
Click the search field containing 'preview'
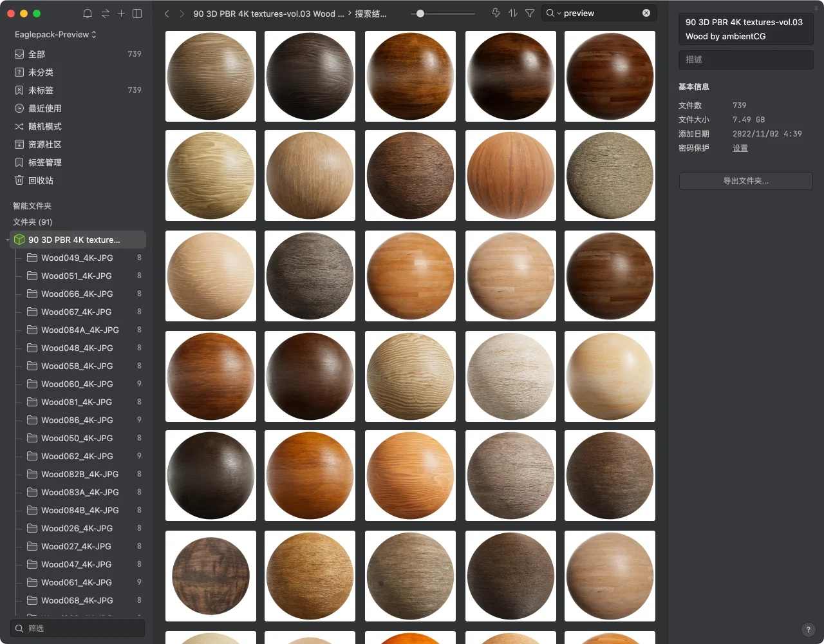coord(599,13)
